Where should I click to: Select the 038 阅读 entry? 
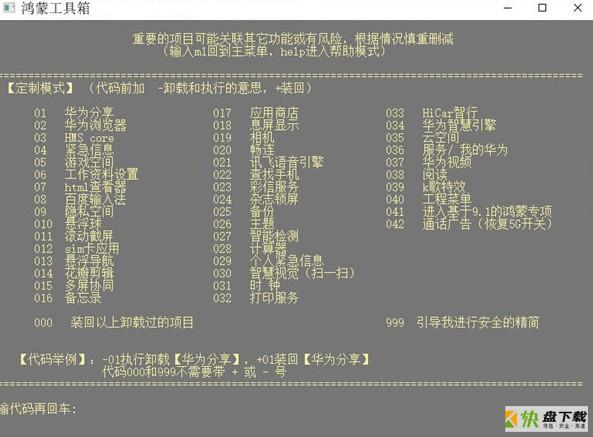(x=416, y=175)
